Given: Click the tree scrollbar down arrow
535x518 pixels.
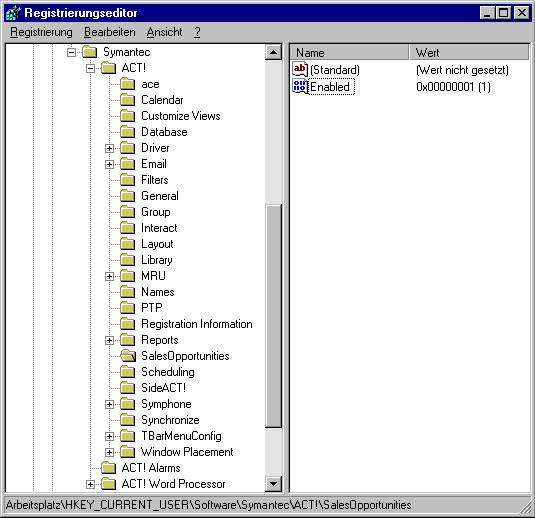Looking at the screenshot, I should pos(273,484).
